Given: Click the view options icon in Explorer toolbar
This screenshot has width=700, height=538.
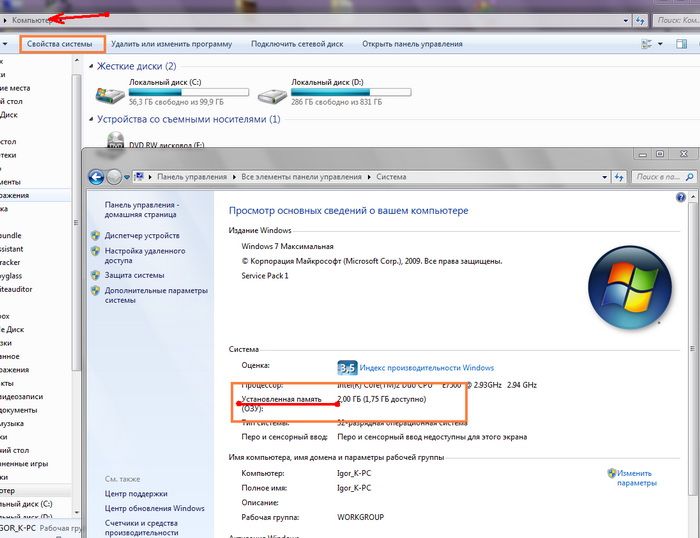Looking at the screenshot, I should click(646, 44).
